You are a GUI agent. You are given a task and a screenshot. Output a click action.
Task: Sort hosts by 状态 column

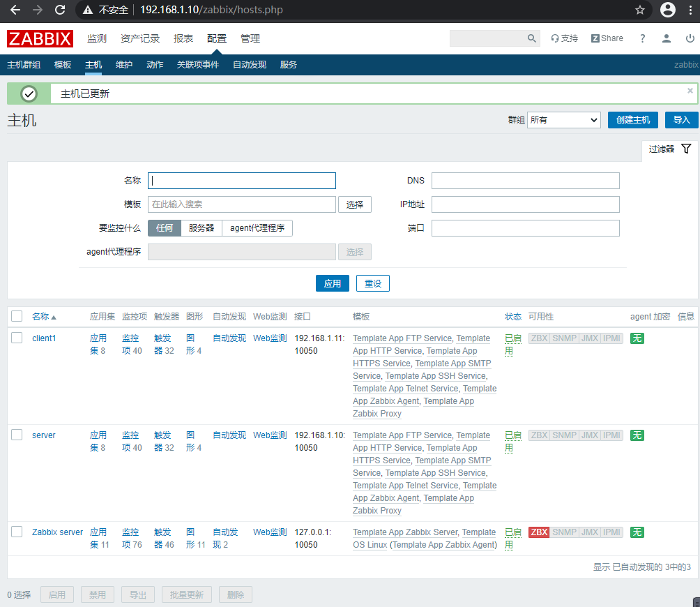coord(513,317)
